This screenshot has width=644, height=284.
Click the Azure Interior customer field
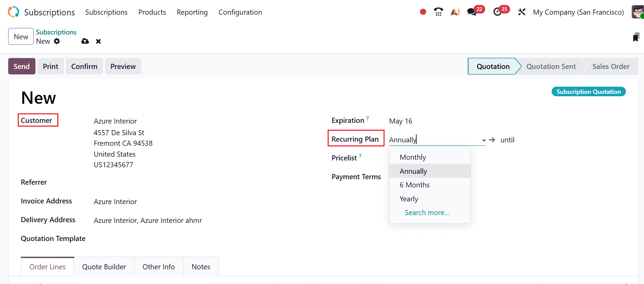click(x=115, y=121)
